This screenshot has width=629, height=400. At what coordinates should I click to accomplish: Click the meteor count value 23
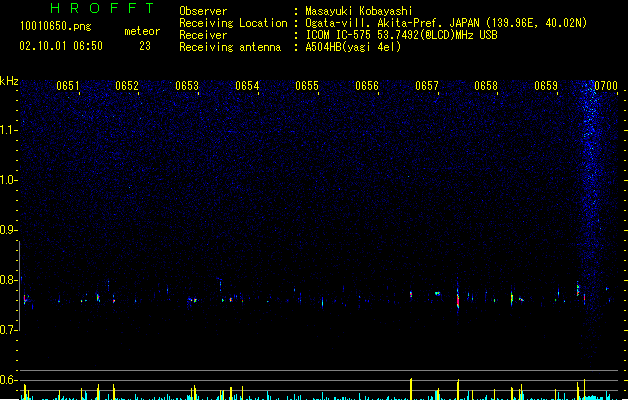click(145, 46)
